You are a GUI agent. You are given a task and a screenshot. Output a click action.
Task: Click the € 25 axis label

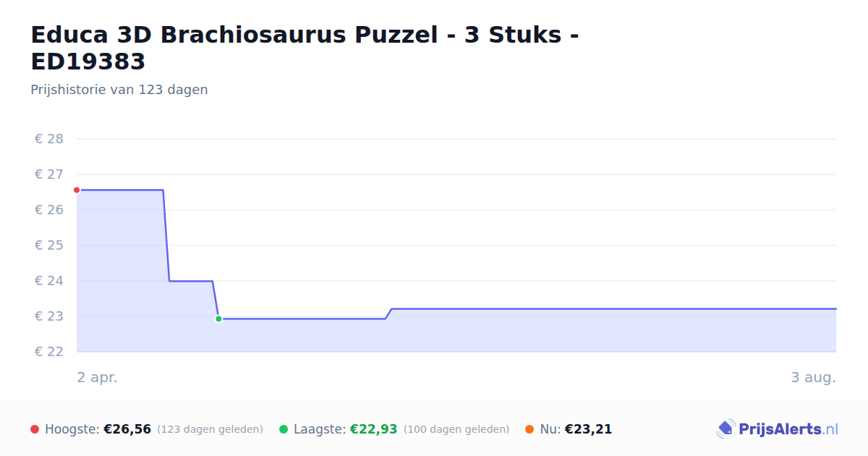pyautogui.click(x=49, y=245)
